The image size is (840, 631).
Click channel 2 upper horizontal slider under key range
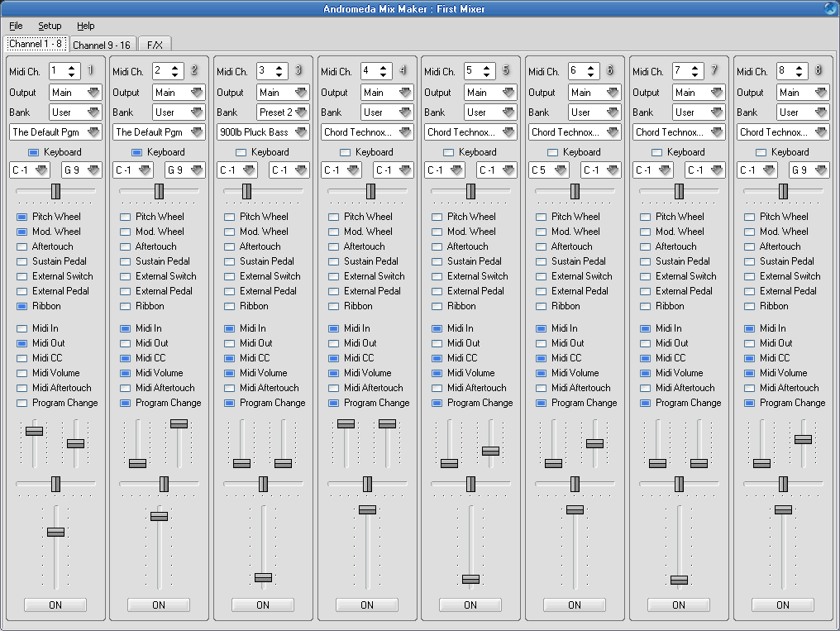pos(159,191)
